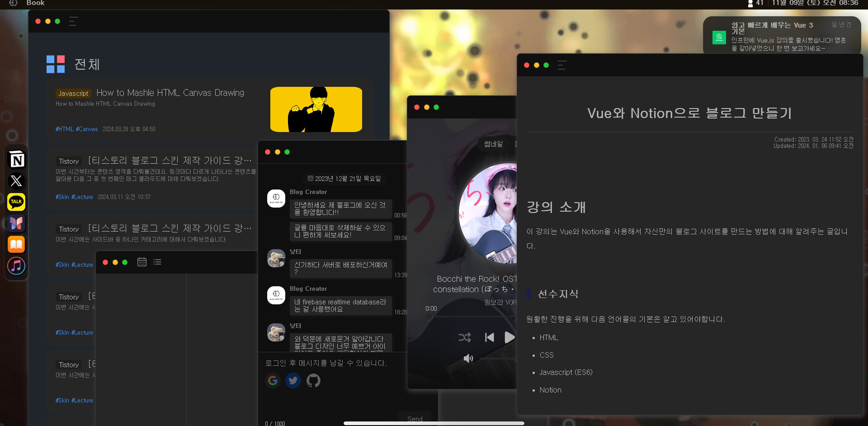Screen dimensions: 868x426
Task: Open the Vue 3 course notification
Action: click(782, 36)
